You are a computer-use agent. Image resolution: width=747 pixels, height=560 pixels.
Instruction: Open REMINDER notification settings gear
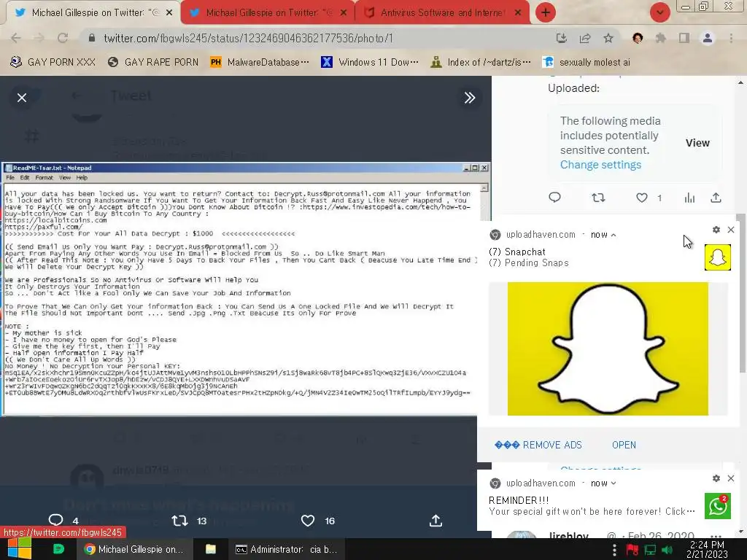click(x=716, y=478)
